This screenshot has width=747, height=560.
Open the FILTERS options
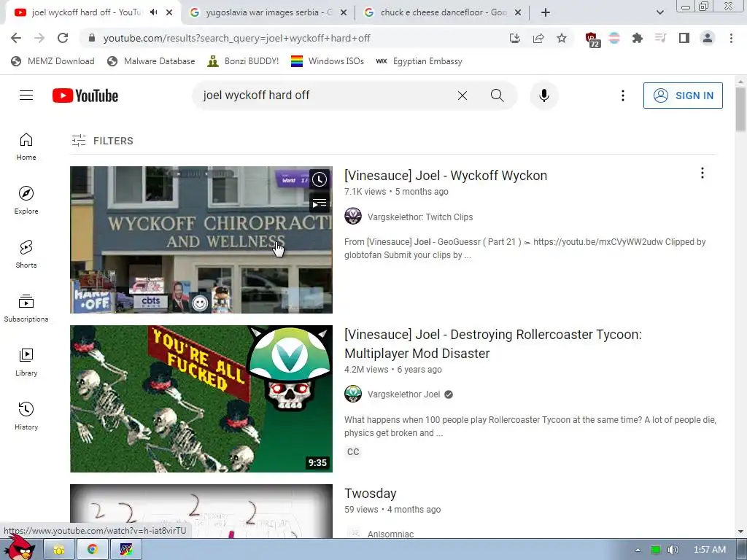[x=102, y=141]
